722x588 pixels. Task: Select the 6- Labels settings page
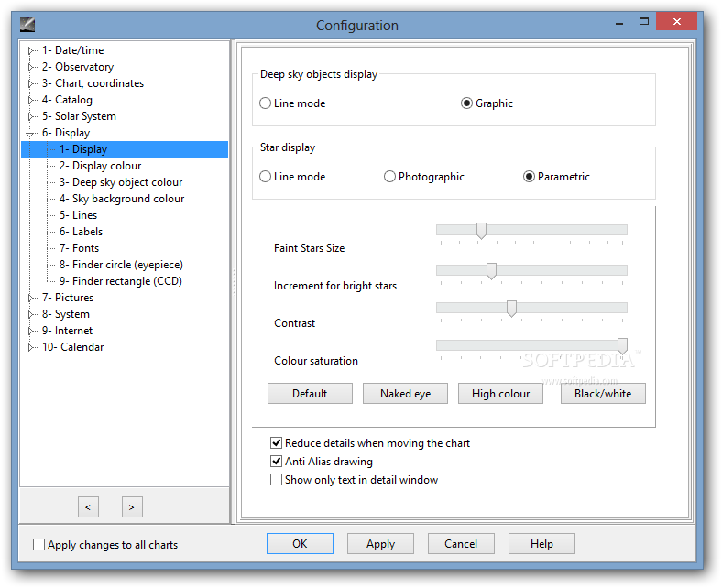pyautogui.click(x=81, y=232)
